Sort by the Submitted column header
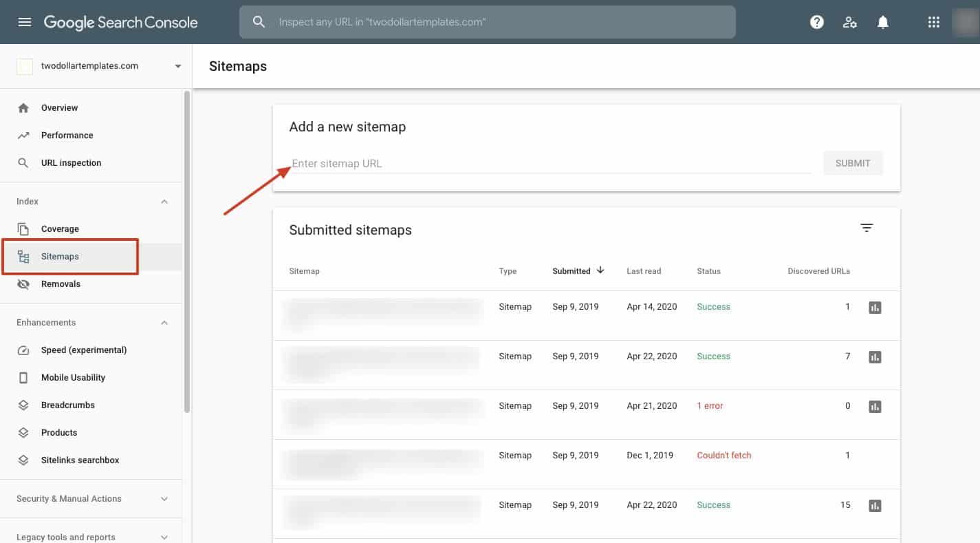The height and width of the screenshot is (543, 980). pyautogui.click(x=571, y=271)
